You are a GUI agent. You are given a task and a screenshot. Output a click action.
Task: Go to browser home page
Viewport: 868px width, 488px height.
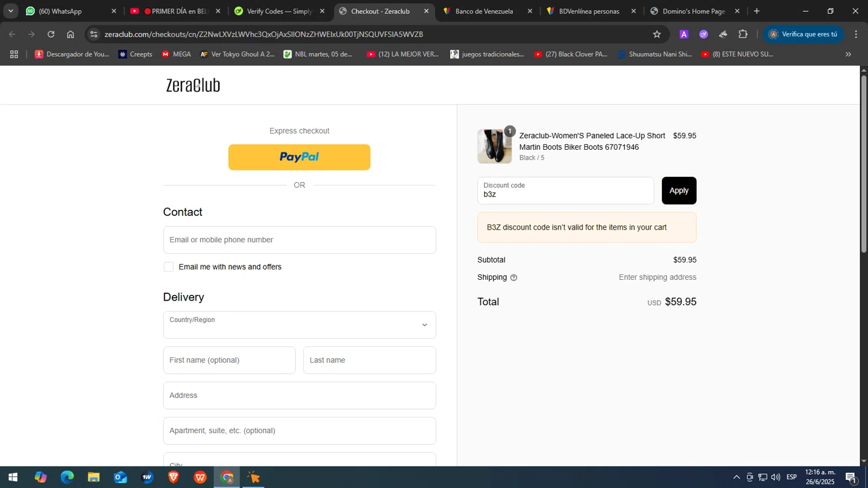click(x=71, y=34)
